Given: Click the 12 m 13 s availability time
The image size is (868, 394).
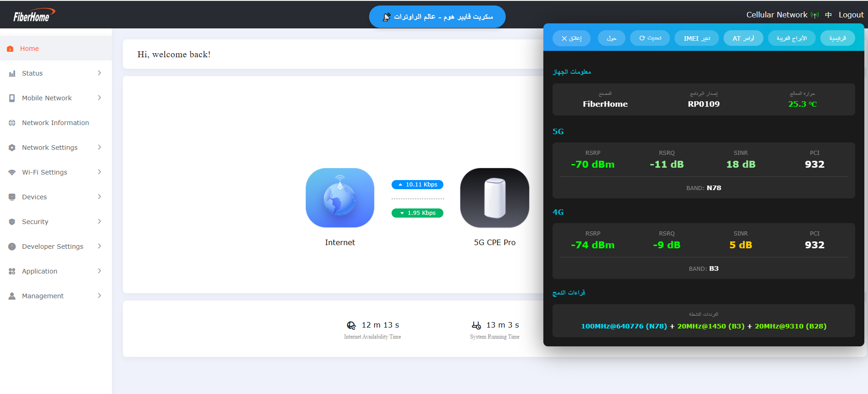Looking at the screenshot, I should (x=381, y=325).
